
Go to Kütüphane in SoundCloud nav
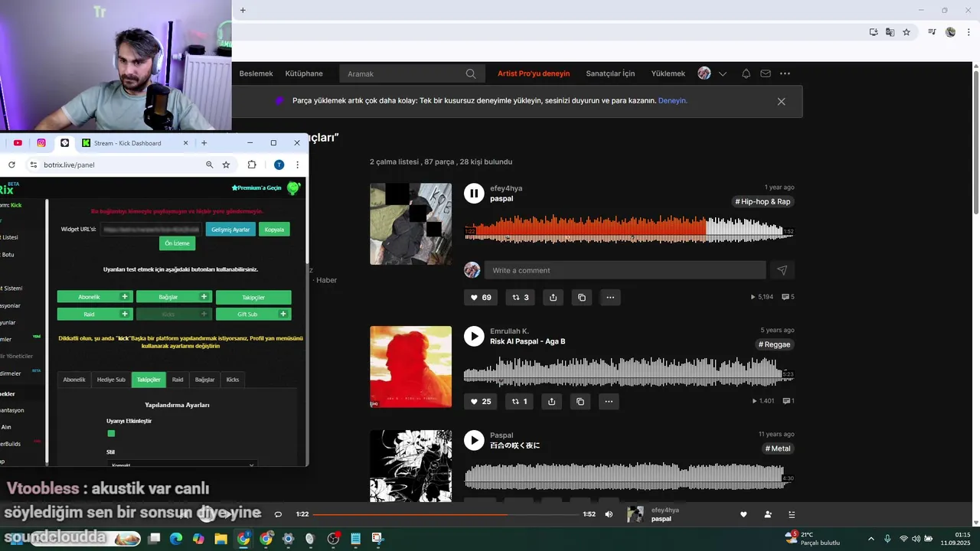304,73
